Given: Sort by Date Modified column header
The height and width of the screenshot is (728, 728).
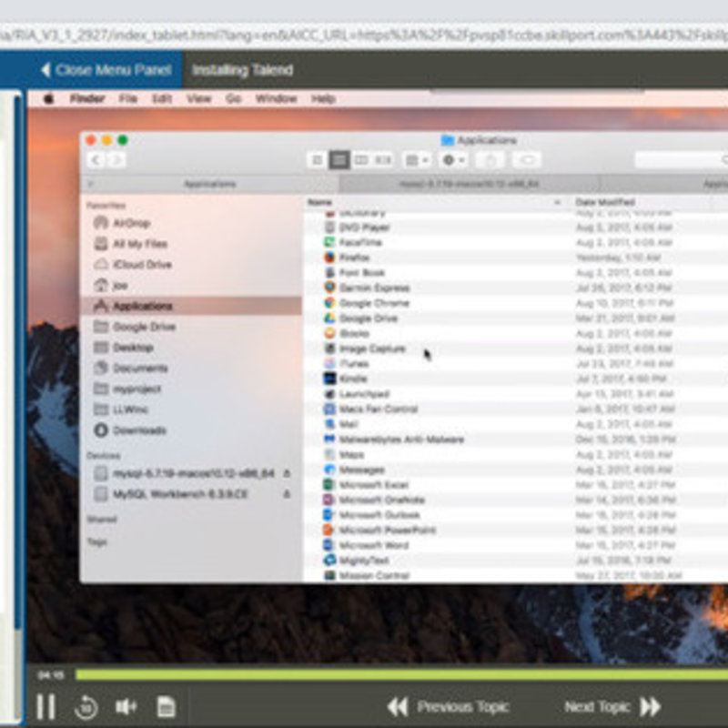Looking at the screenshot, I should (x=604, y=202).
